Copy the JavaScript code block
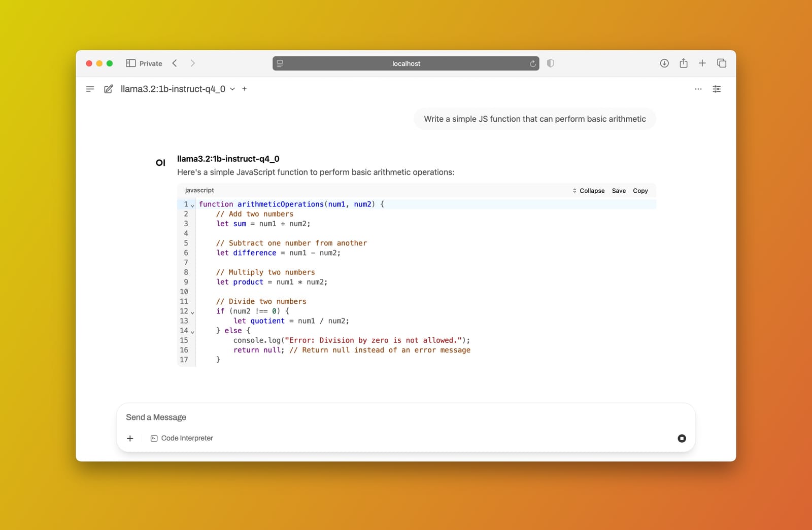This screenshot has width=812, height=530. point(640,191)
